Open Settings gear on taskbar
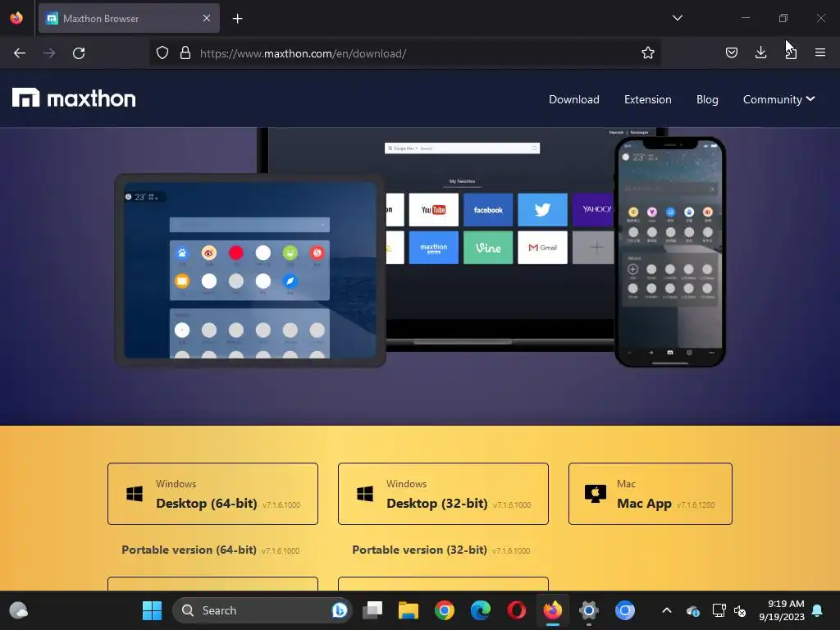Screen dimensions: 840x630 pyautogui.click(x=589, y=610)
